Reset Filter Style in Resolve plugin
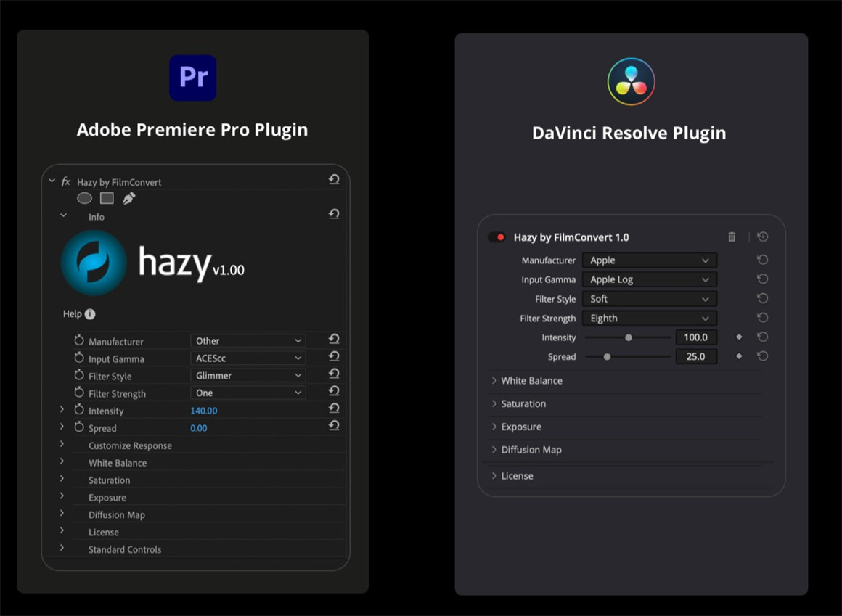The width and height of the screenshot is (842, 616). pyautogui.click(x=762, y=298)
